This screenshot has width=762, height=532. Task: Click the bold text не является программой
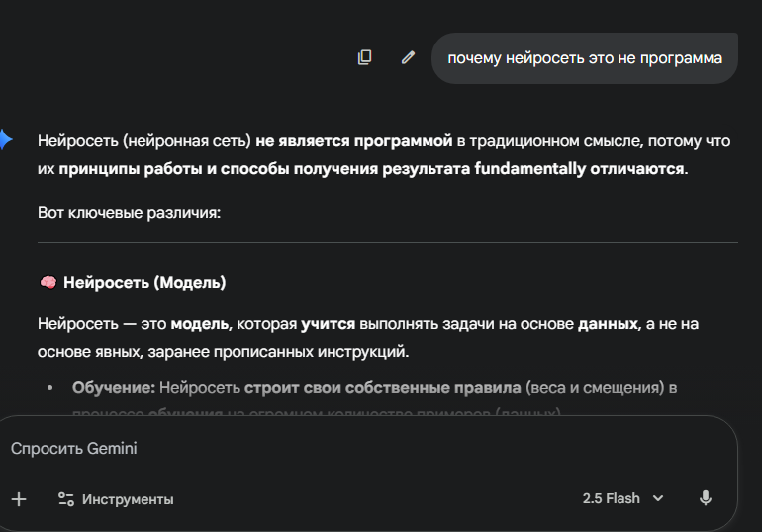coord(353,141)
